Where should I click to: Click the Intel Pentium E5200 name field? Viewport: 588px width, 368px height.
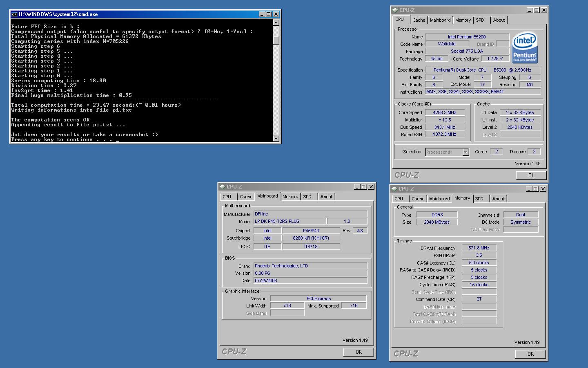(x=467, y=37)
